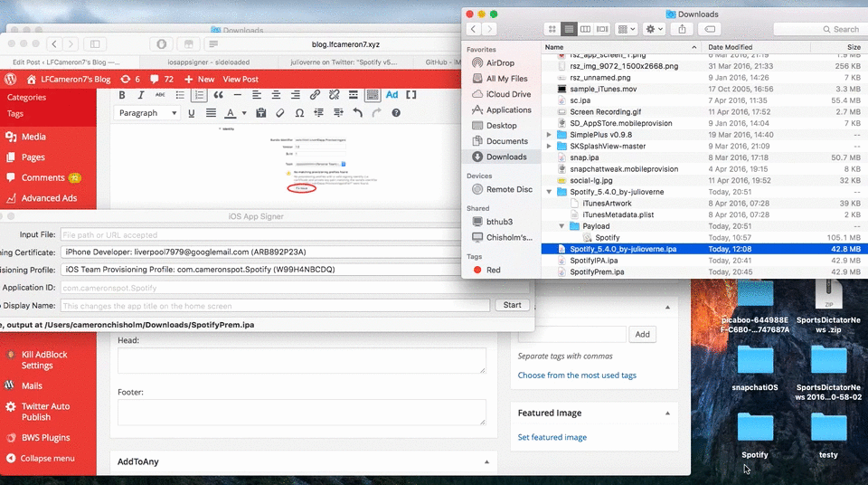Open the keyboard shortcuts help icon
The width and height of the screenshot is (868, 485).
[x=396, y=113]
